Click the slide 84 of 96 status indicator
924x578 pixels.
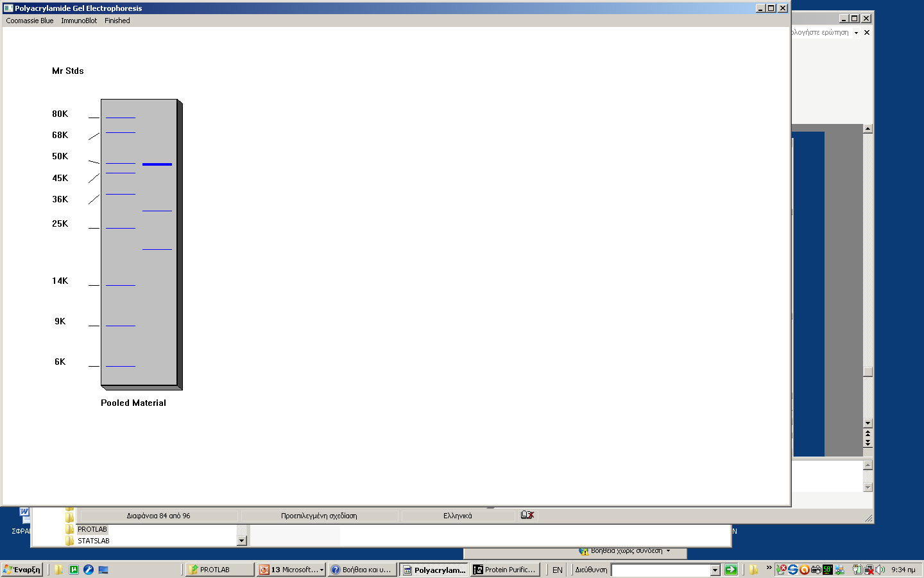click(158, 516)
